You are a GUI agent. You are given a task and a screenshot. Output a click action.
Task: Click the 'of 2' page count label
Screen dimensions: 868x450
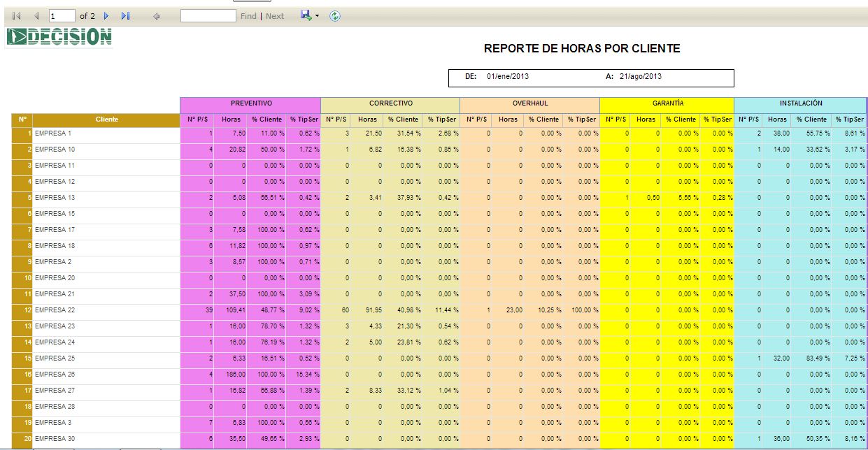(87, 16)
